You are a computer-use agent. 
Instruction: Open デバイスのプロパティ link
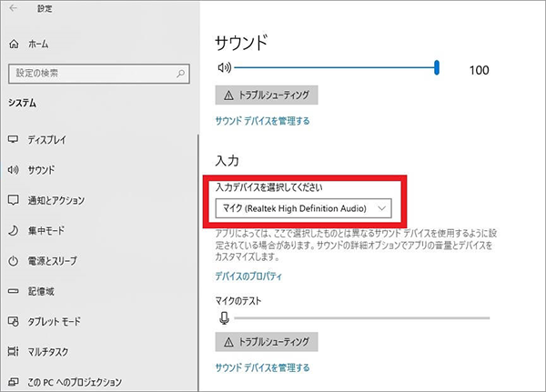point(248,276)
